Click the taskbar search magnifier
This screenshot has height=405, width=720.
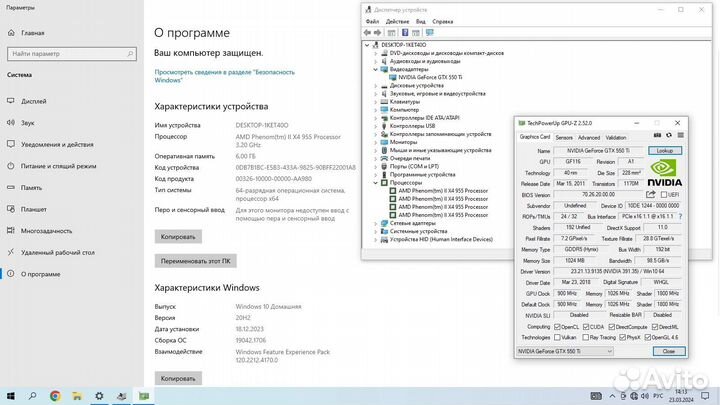pos(33,396)
